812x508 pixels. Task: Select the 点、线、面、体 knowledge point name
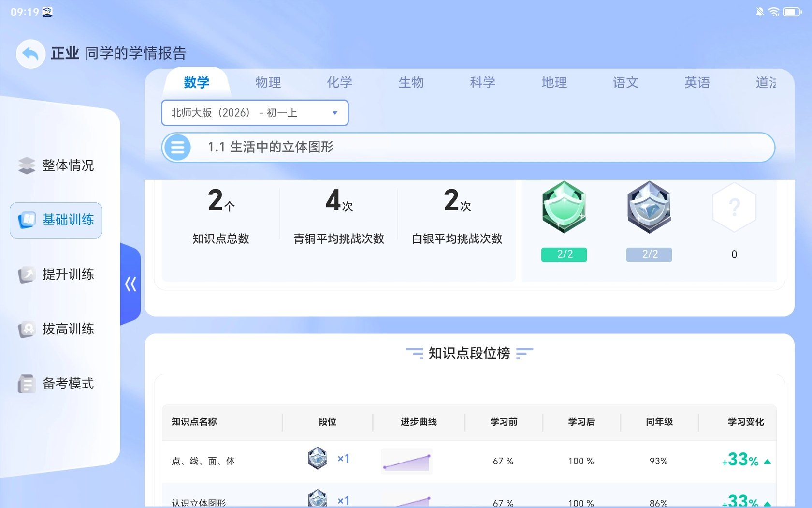[x=203, y=461]
